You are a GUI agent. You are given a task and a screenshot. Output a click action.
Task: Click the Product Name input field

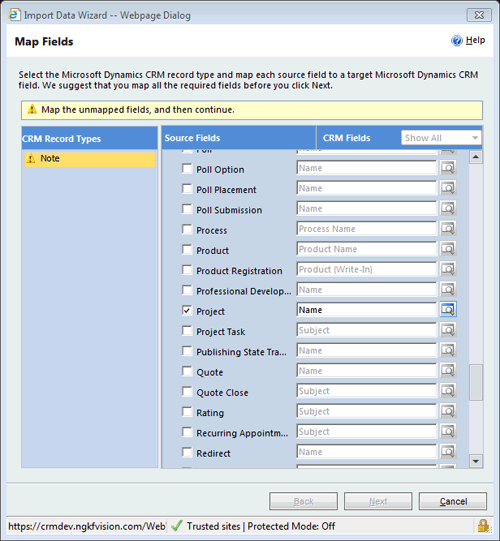click(366, 249)
